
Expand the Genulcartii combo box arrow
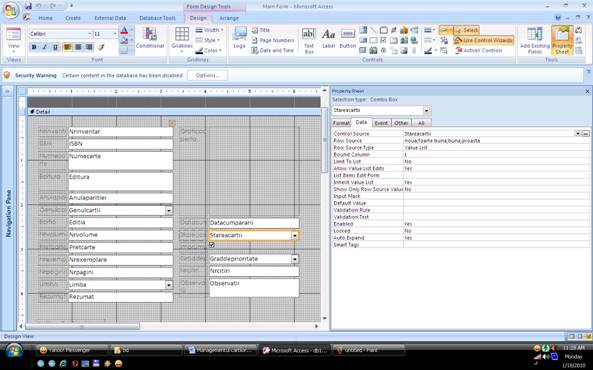[169, 210]
